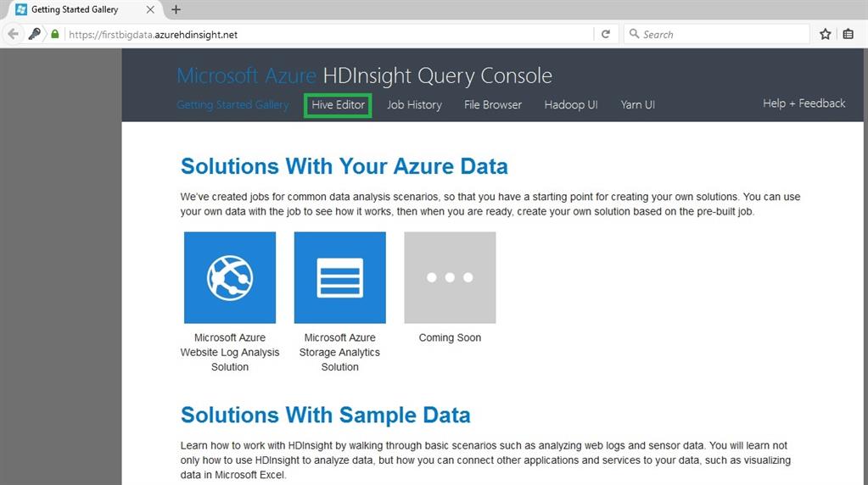Click the browser back arrow button
The width and height of the screenshot is (868, 485).
[x=13, y=35]
